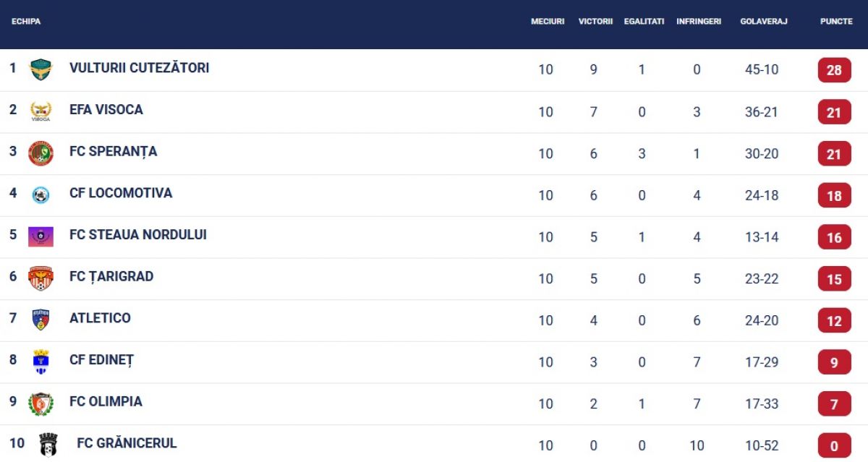This screenshot has width=868, height=462.
Task: Click the 45-10 goal difference cell
Action: pos(762,70)
